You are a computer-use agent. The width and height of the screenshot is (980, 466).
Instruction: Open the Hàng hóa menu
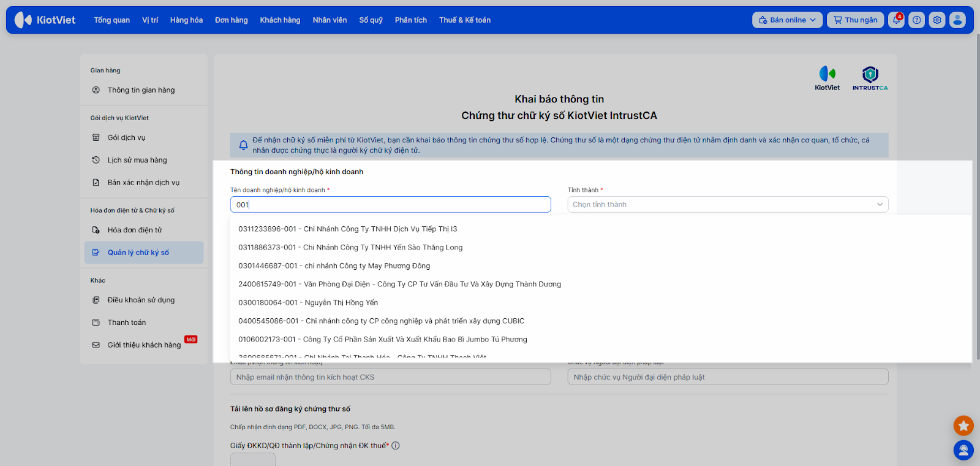(x=186, y=20)
